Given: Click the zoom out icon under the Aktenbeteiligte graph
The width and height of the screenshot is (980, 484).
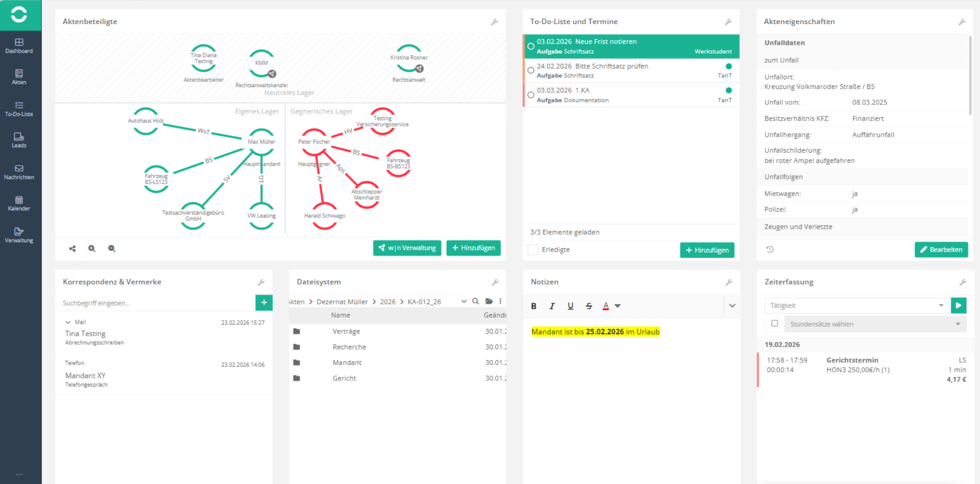Looking at the screenshot, I should pos(112,249).
